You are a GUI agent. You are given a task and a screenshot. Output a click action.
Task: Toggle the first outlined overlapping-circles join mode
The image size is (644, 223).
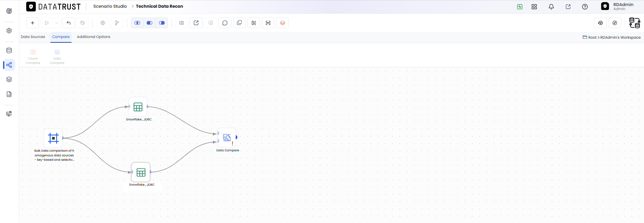(137, 23)
